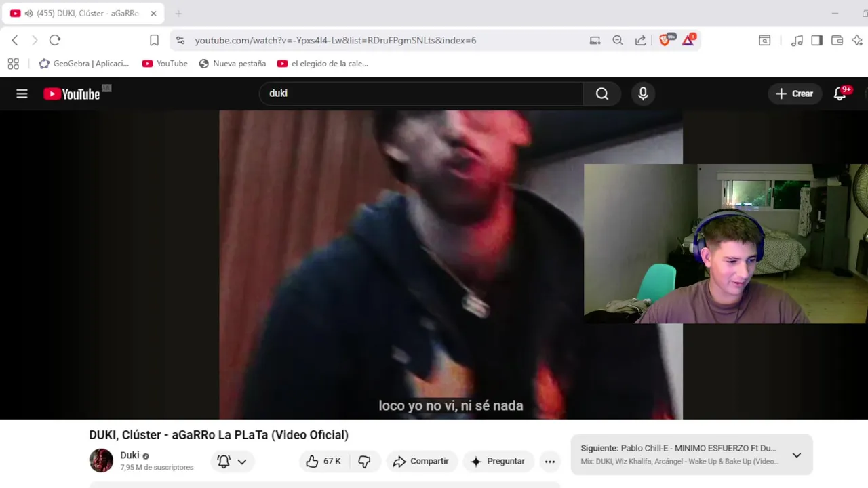Open the Brave Shields lion icon
The image size is (868, 488).
[x=666, y=40]
